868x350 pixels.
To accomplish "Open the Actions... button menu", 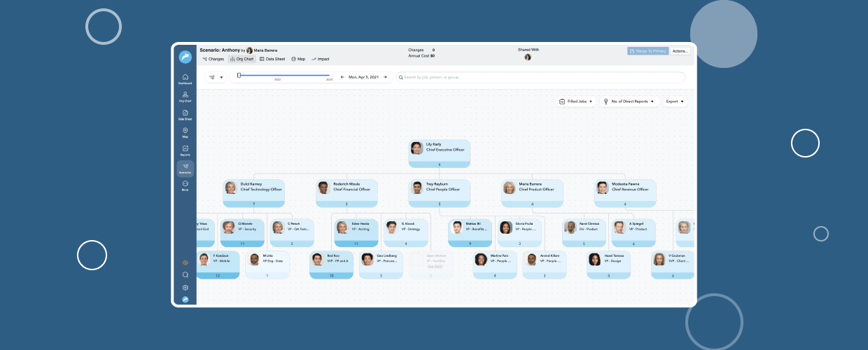I will [x=680, y=51].
